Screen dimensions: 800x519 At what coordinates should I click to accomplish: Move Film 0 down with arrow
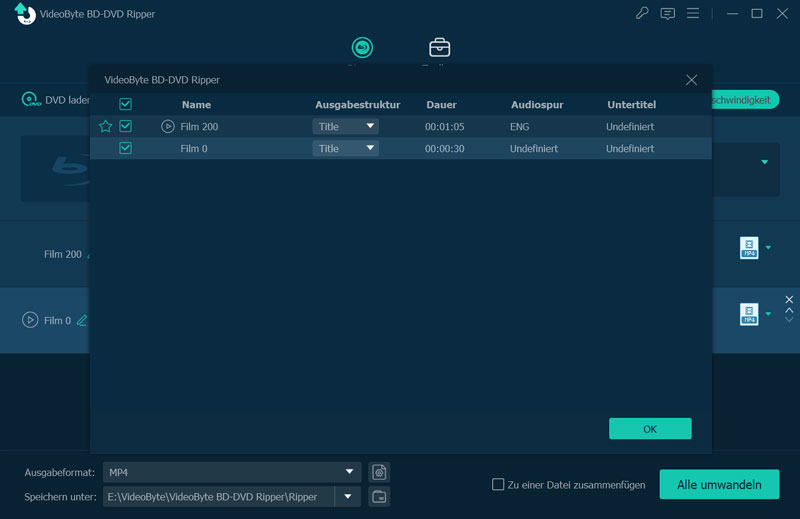click(x=789, y=320)
